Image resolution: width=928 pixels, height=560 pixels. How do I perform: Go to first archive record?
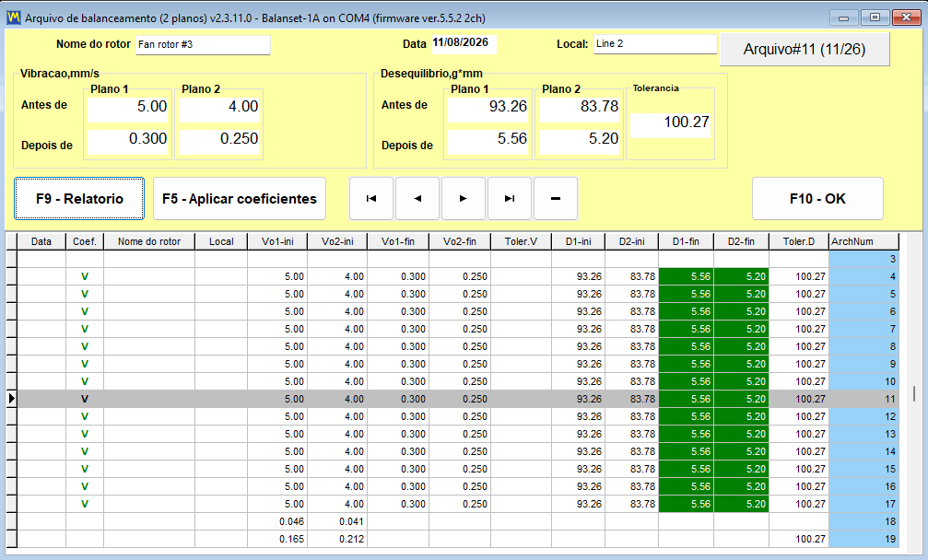371,199
